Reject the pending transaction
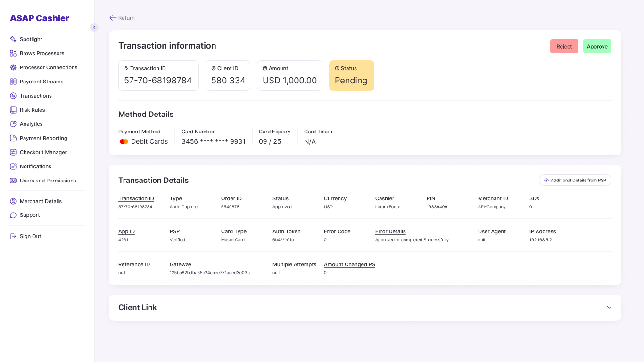 pos(564,46)
